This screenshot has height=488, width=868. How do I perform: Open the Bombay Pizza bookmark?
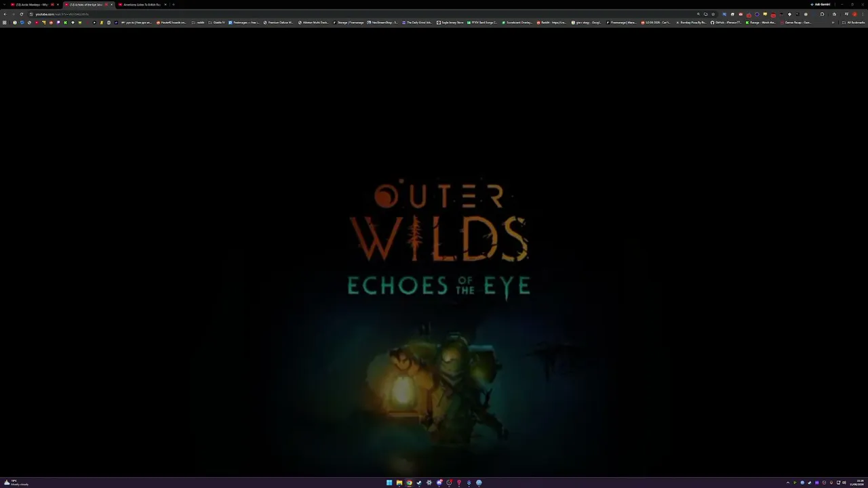(691, 22)
